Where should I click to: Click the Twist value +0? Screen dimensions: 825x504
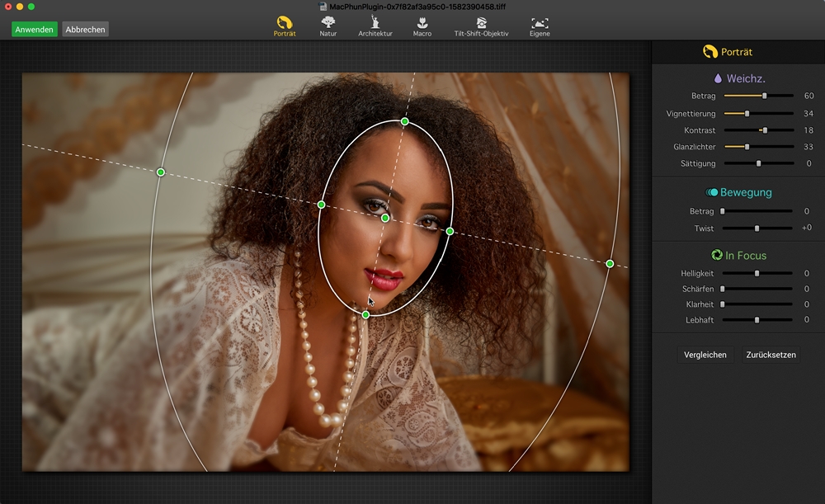pos(807,228)
